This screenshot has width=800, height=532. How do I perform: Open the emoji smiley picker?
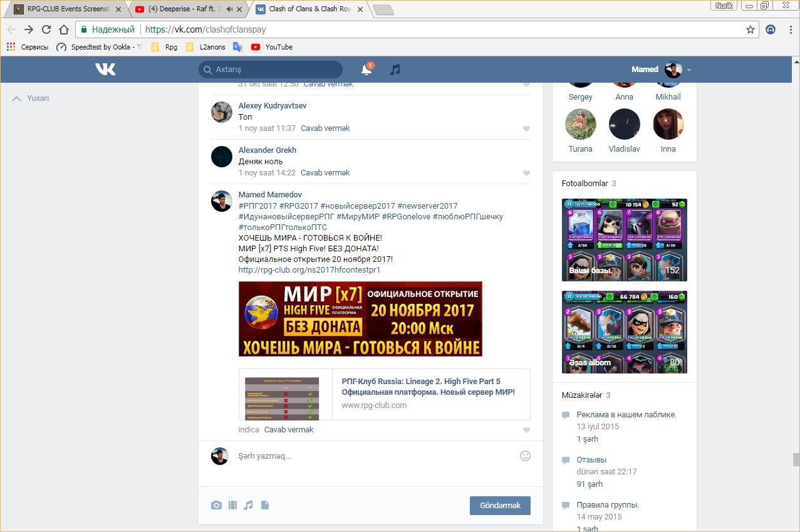point(526,456)
